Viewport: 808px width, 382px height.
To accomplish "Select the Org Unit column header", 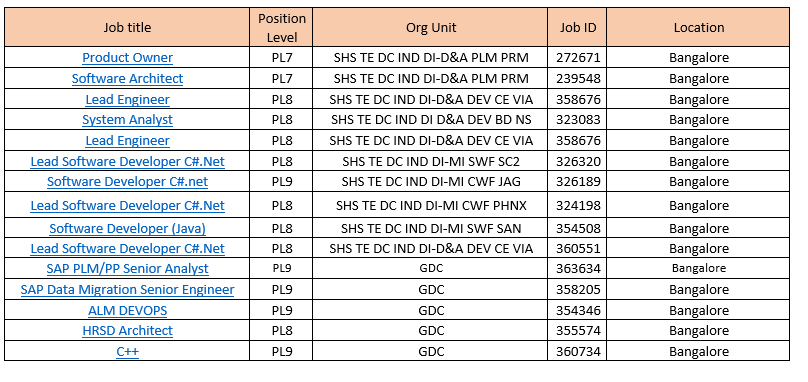I will tap(431, 27).
